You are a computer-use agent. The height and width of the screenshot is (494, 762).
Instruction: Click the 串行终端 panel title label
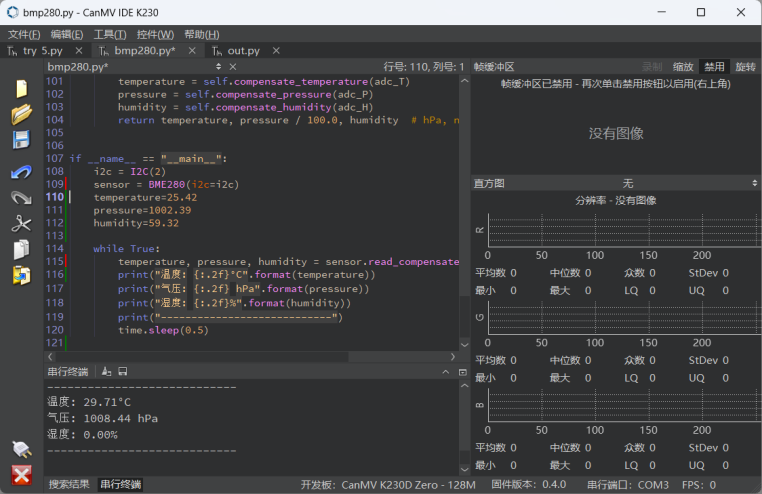(x=68, y=372)
